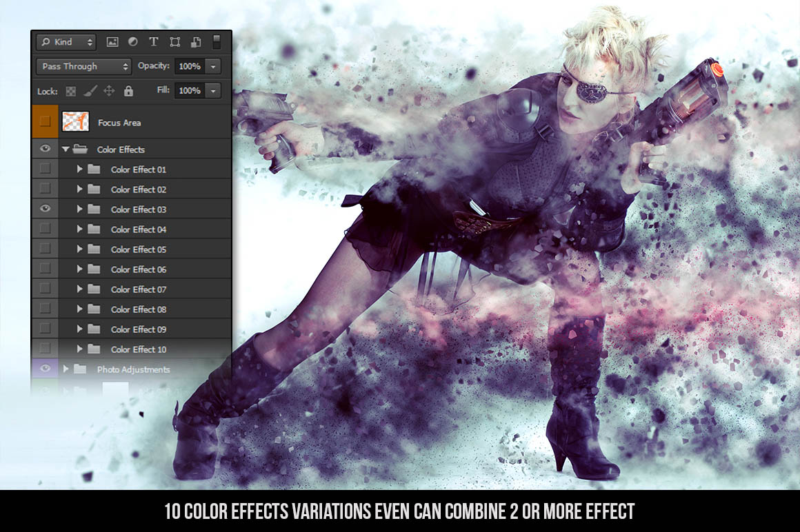Lock layer position icon
Viewport: 800px width, 532px height.
(x=109, y=91)
